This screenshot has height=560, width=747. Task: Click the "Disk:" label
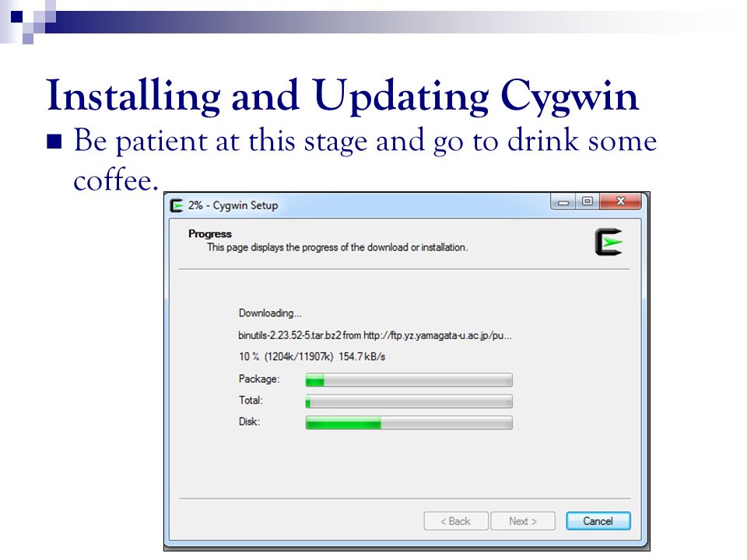pos(249,422)
